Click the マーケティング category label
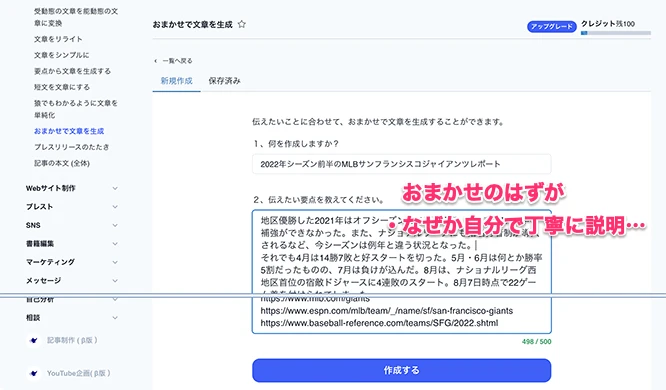 point(51,262)
